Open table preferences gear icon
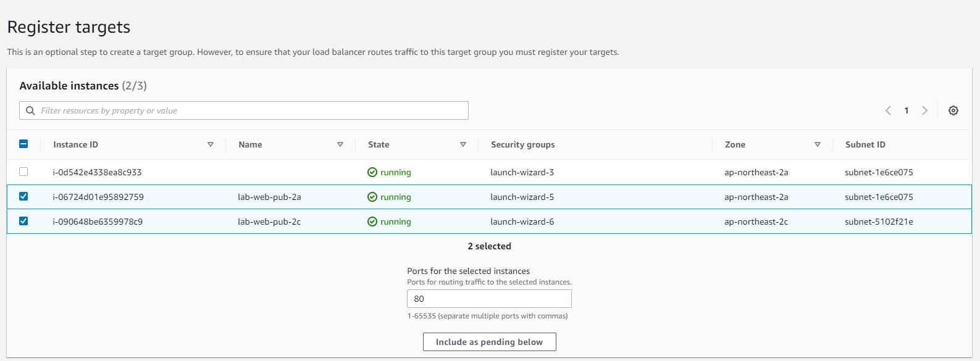980x361 pixels. click(x=953, y=110)
